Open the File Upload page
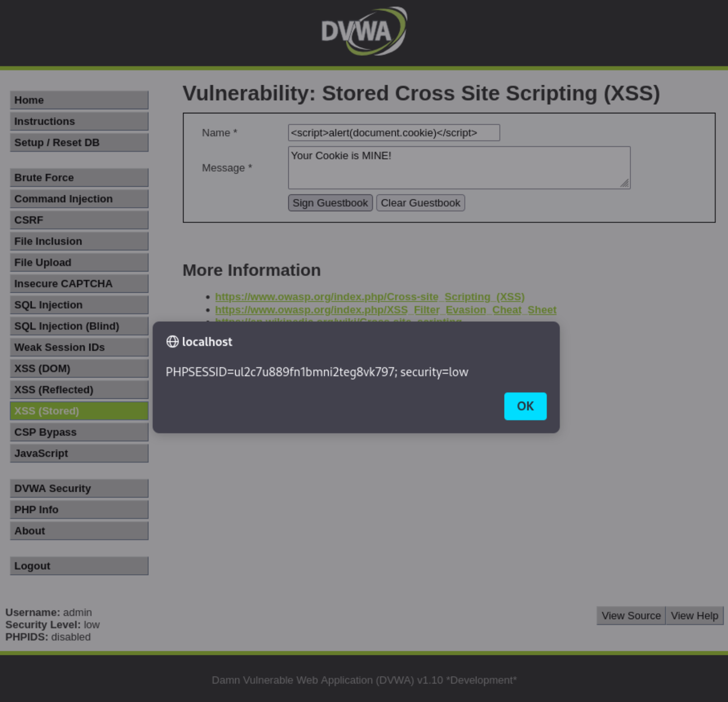This screenshot has height=702, width=728. pos(79,262)
